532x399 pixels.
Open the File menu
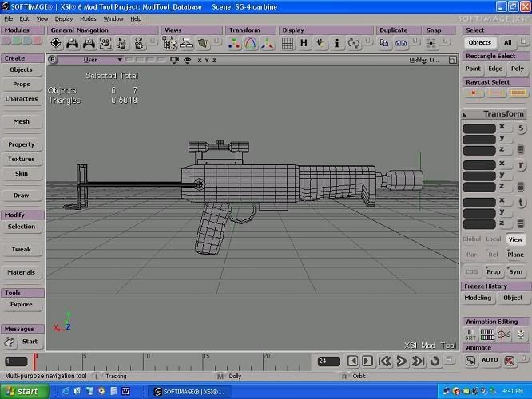[9, 18]
